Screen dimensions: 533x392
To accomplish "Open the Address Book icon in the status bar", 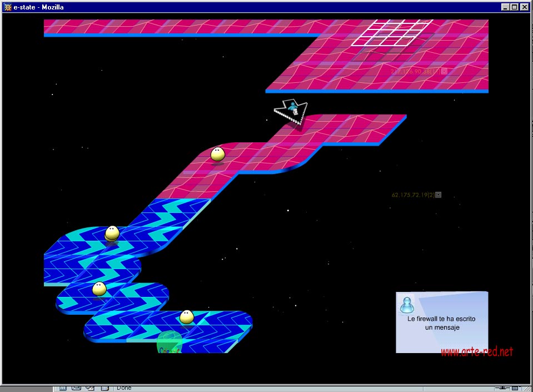I will [x=103, y=388].
